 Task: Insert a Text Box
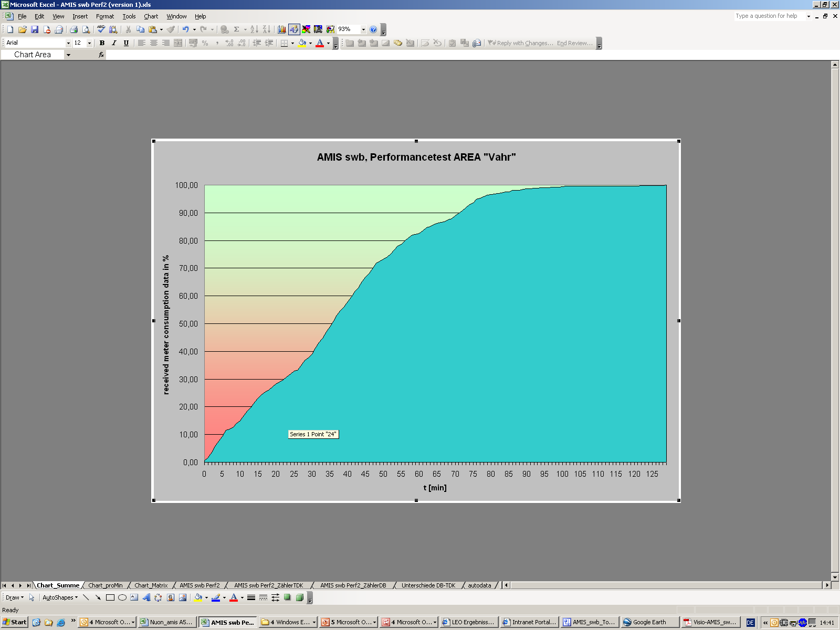point(134,597)
